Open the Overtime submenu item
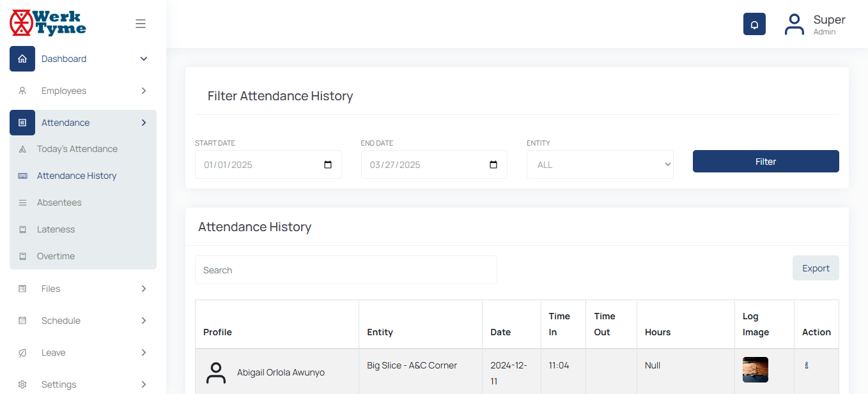The image size is (868, 394). pyautogui.click(x=56, y=256)
